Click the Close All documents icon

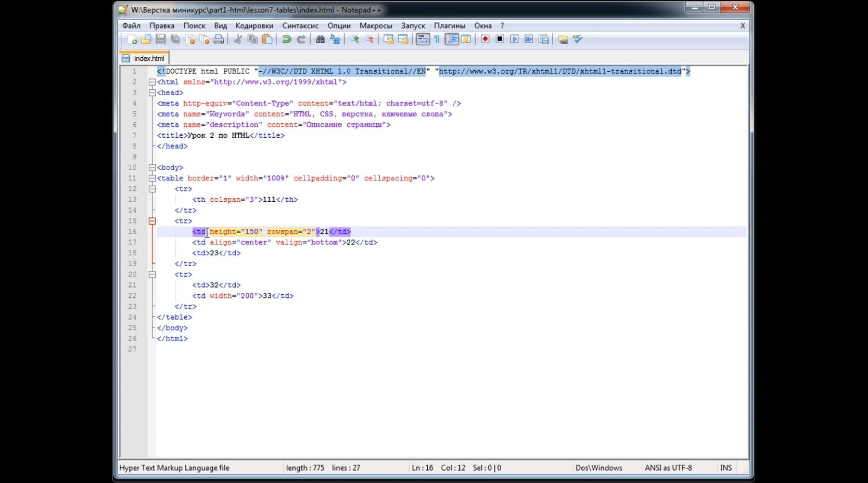(205, 40)
